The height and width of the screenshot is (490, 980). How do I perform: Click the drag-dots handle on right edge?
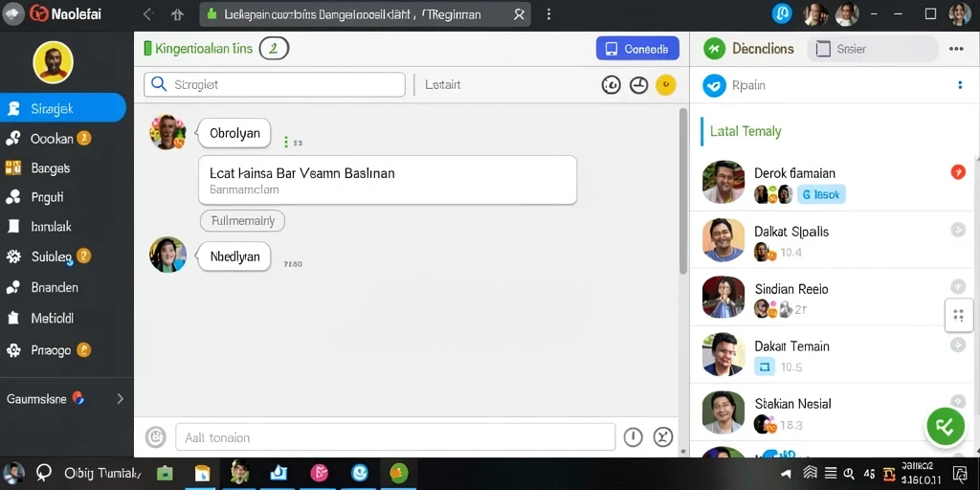959,315
